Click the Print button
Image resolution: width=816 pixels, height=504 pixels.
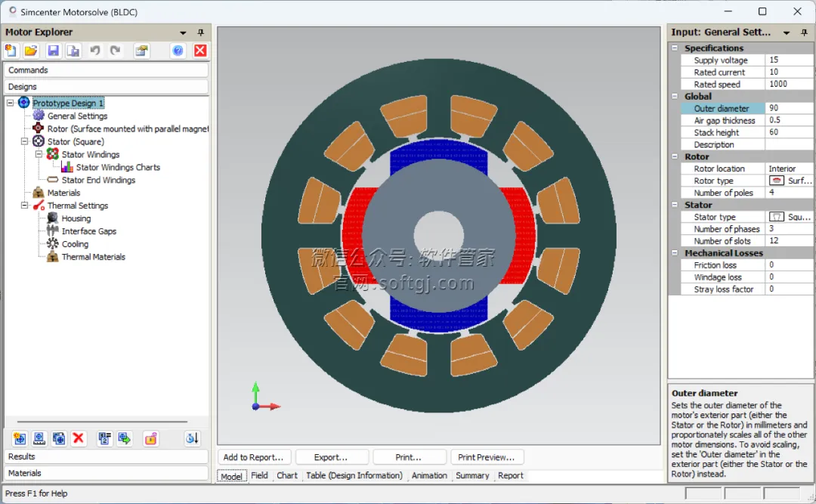[409, 457]
